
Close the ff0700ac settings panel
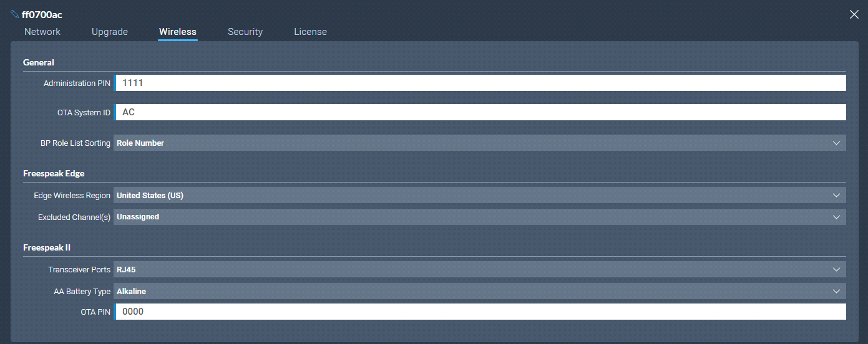coord(854,14)
